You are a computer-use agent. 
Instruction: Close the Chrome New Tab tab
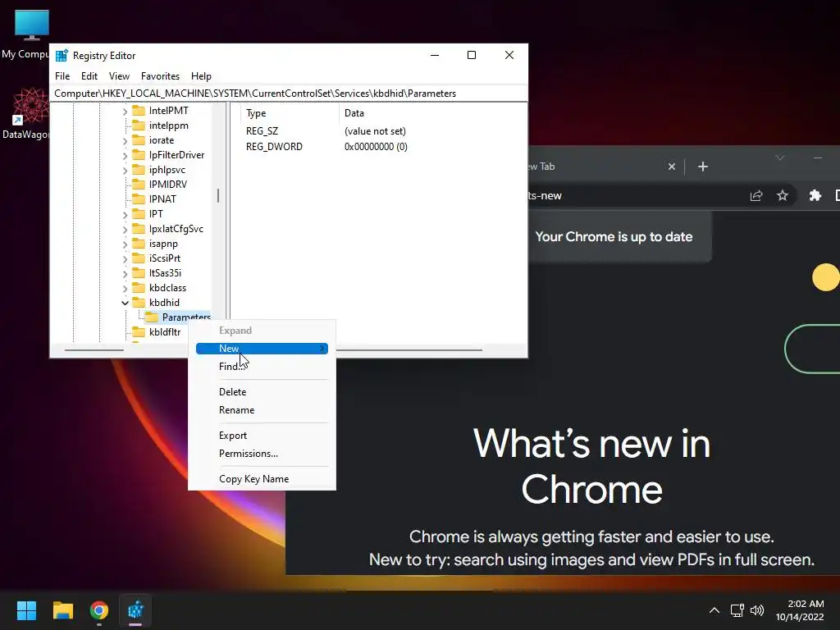pyautogui.click(x=671, y=167)
